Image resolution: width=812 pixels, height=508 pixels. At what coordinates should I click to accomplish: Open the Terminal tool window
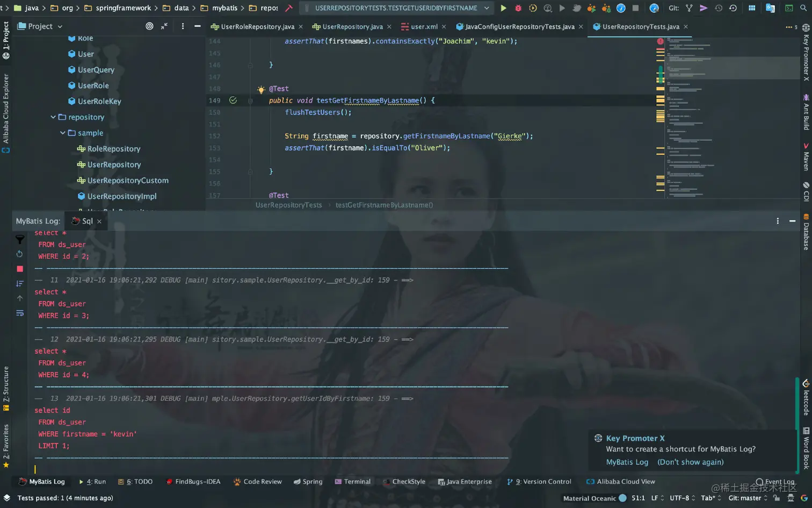352,482
